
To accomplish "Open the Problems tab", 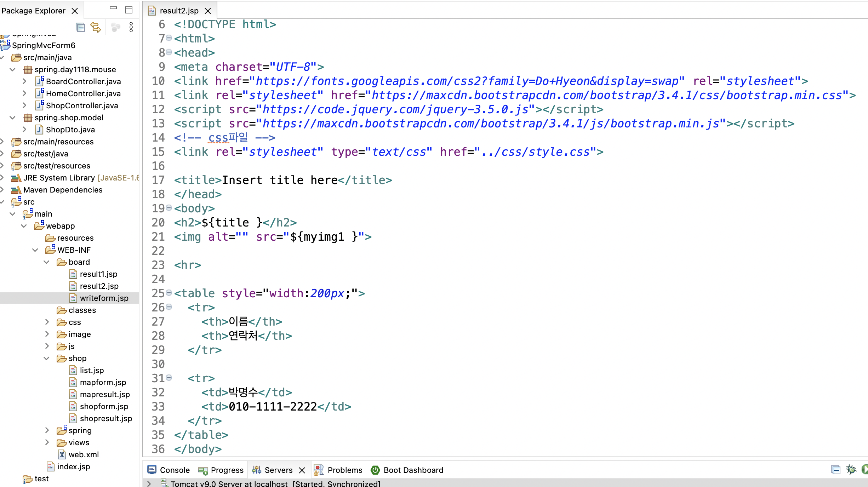I will 344,470.
